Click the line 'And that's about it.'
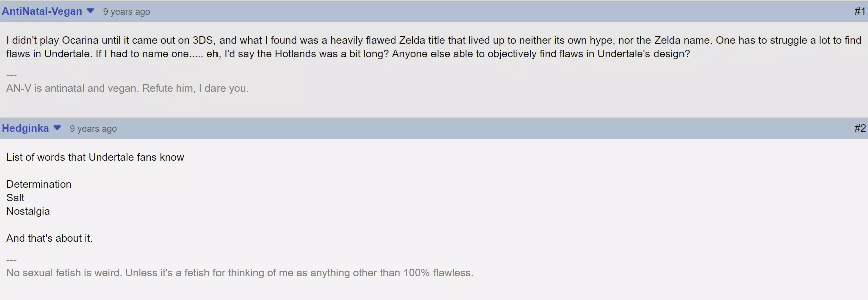The width and height of the screenshot is (868, 300). pos(49,238)
